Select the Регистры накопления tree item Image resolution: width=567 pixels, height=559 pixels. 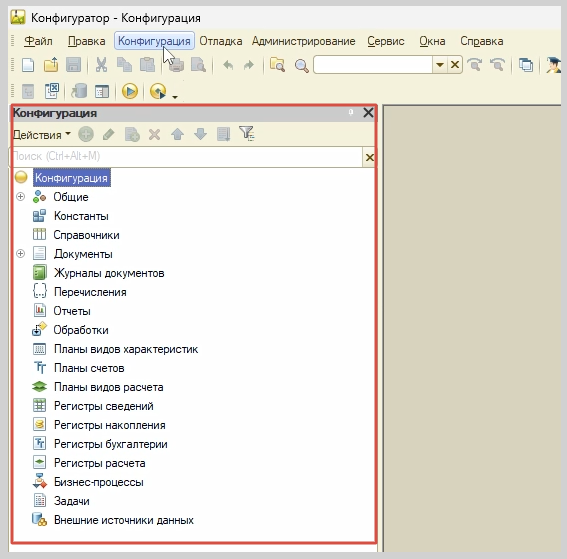click(110, 425)
